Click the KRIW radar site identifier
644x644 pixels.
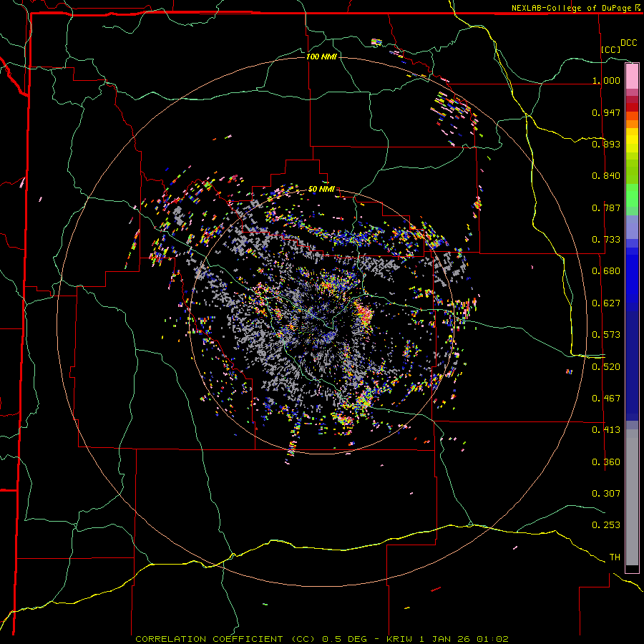coord(401,639)
